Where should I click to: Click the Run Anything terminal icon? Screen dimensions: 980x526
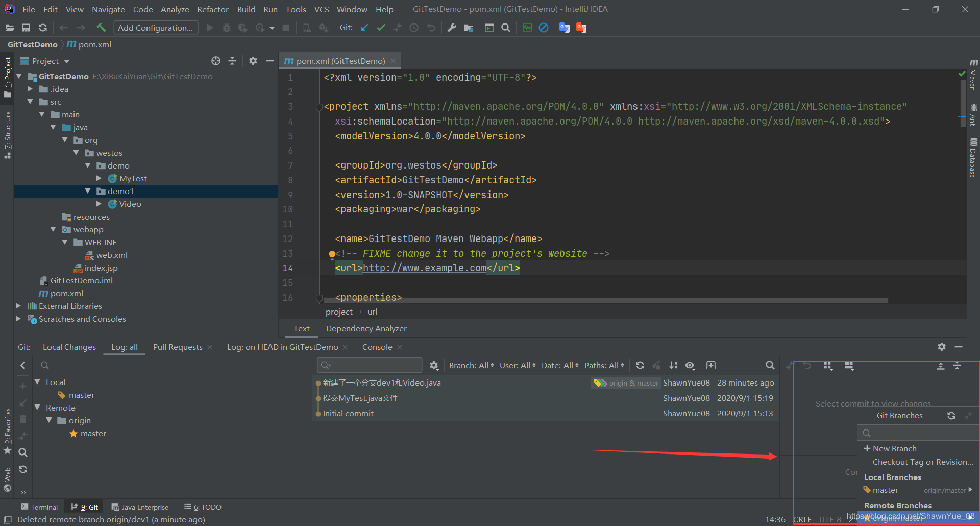pyautogui.click(x=489, y=28)
